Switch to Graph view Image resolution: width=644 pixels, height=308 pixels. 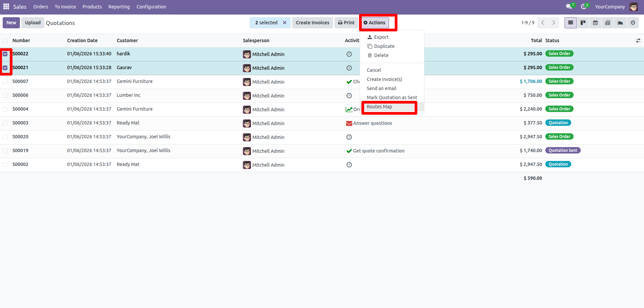pyautogui.click(x=620, y=23)
